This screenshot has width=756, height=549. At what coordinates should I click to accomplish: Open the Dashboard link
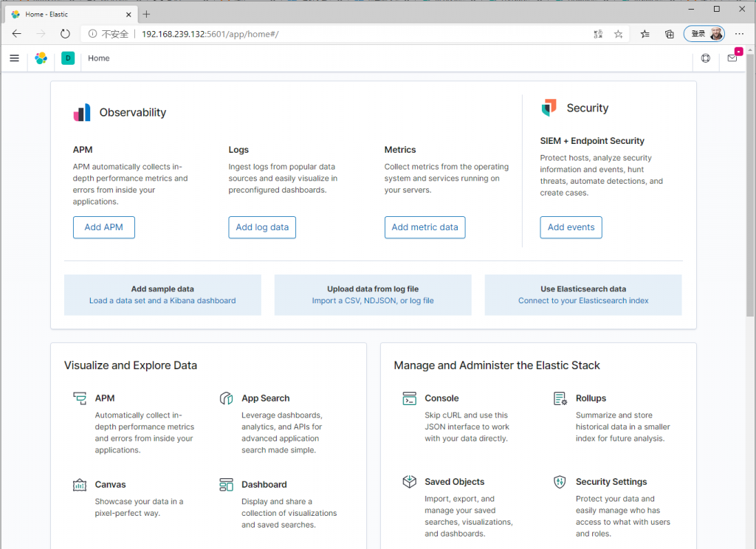(x=264, y=484)
